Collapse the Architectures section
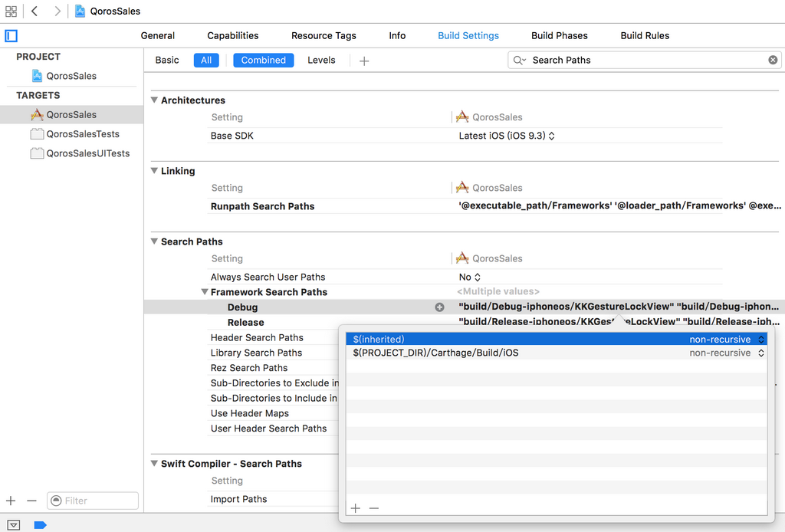The image size is (785, 532). pos(154,100)
